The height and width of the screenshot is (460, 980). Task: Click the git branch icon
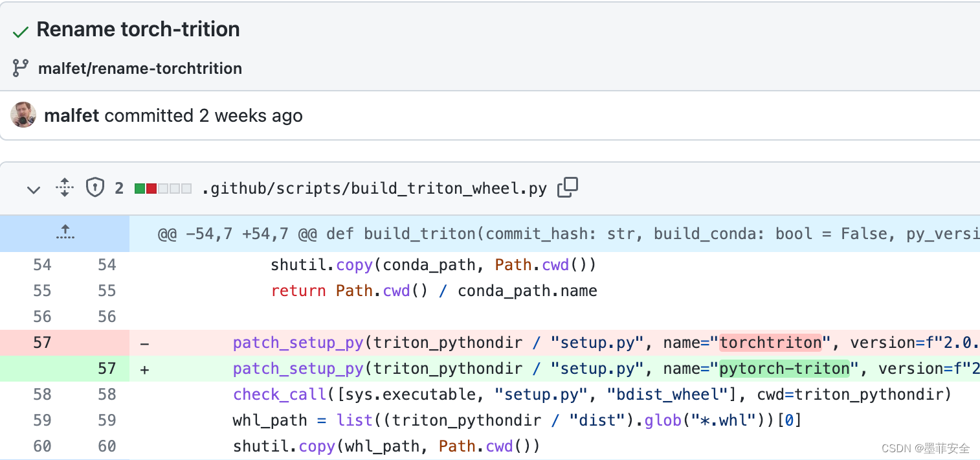pyautogui.click(x=21, y=68)
